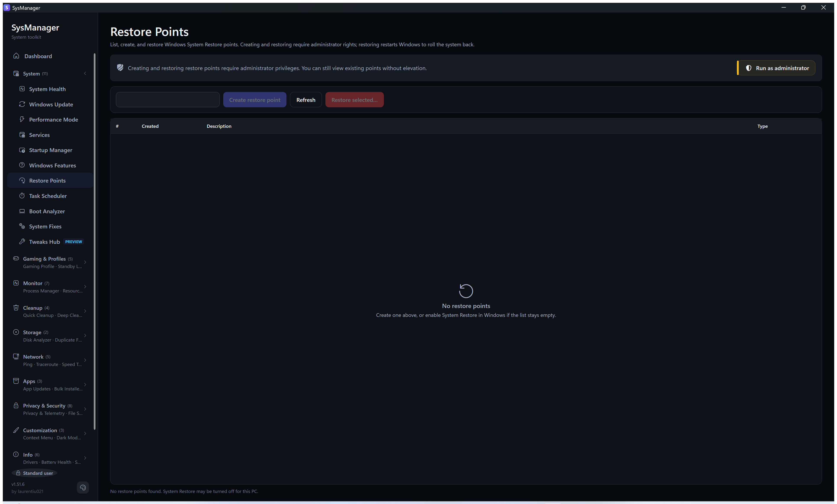Click the Monitor category icon
The image size is (837, 504).
click(x=16, y=283)
